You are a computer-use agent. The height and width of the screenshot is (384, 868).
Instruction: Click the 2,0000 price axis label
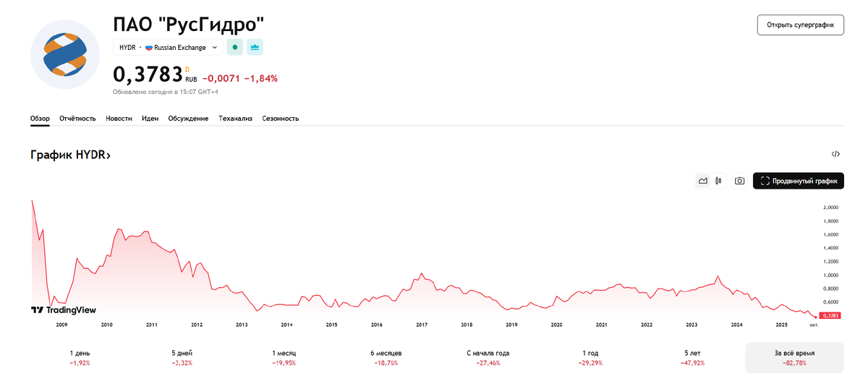click(x=831, y=208)
